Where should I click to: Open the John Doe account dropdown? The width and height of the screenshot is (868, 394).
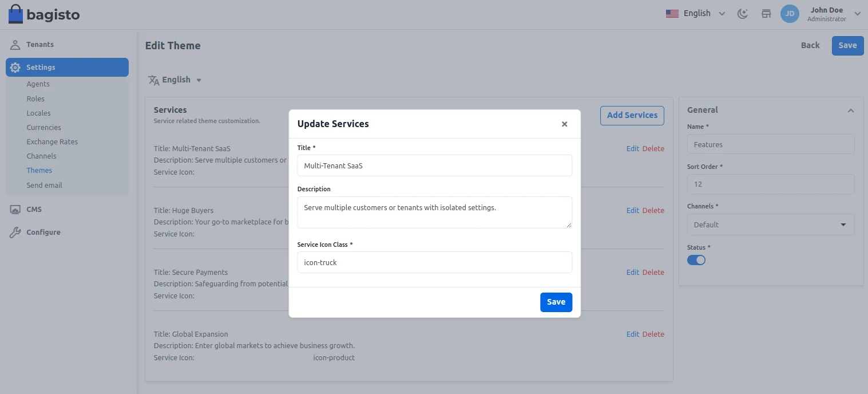(x=857, y=14)
